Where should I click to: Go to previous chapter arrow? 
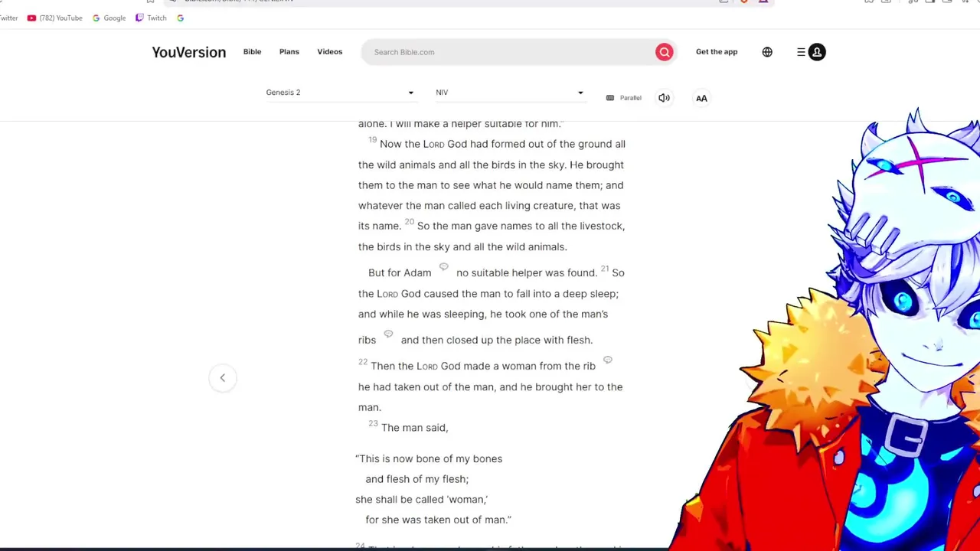click(223, 377)
